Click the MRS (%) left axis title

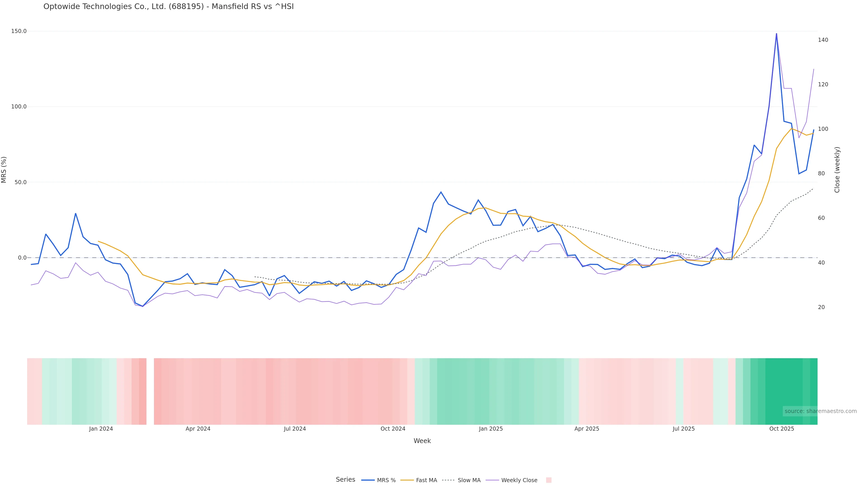click(x=4, y=170)
